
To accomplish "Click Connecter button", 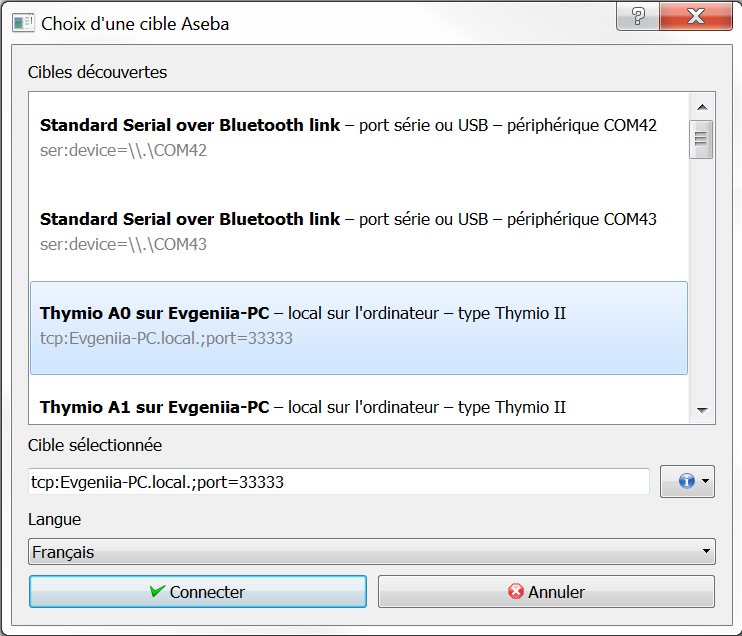I will pyautogui.click(x=198, y=592).
